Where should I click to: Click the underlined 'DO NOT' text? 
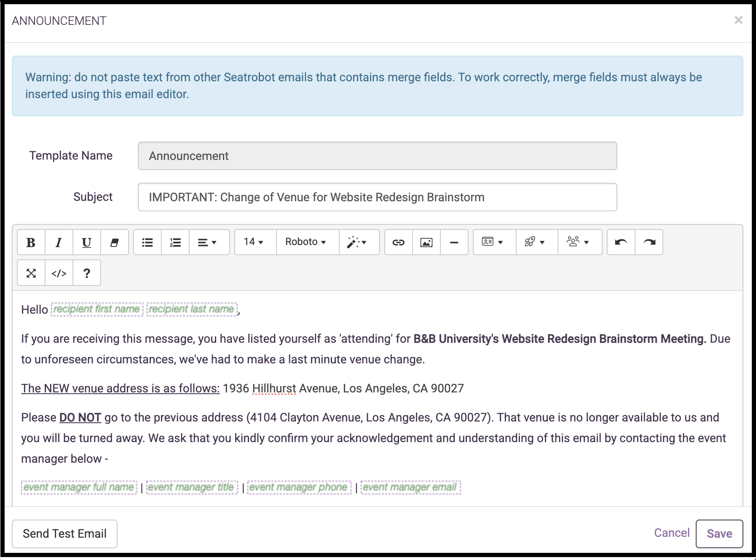pyautogui.click(x=80, y=417)
